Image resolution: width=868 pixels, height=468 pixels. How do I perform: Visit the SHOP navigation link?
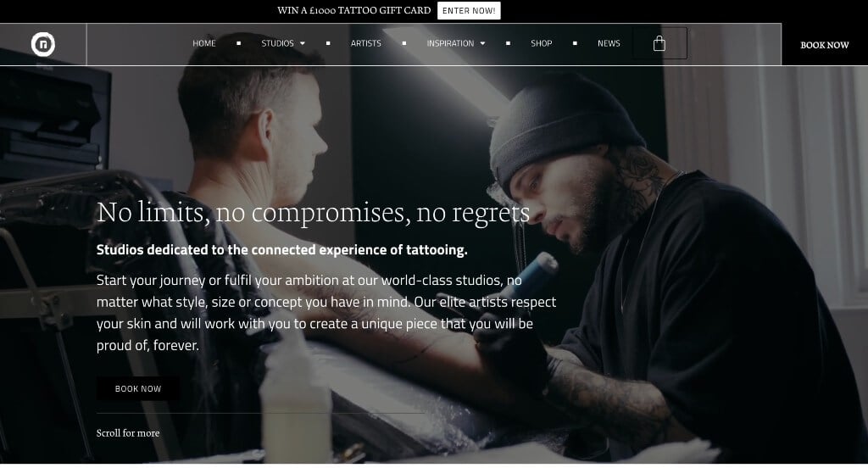542,43
